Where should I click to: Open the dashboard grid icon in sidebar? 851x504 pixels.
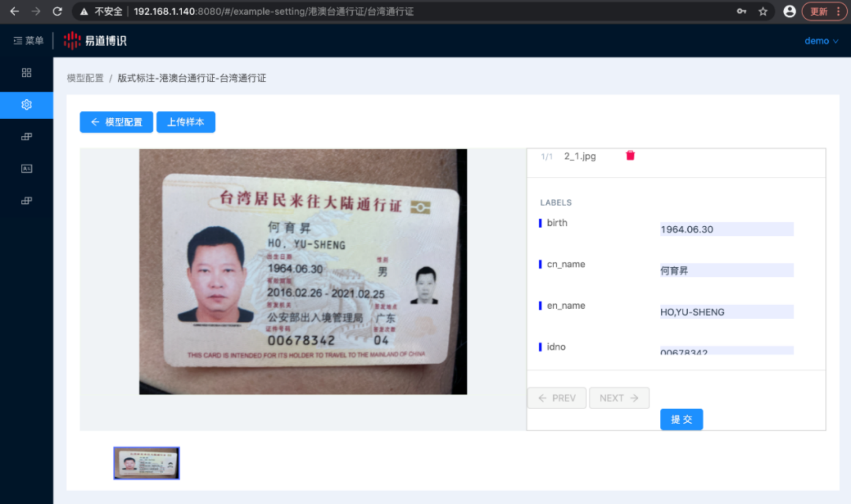(26, 73)
